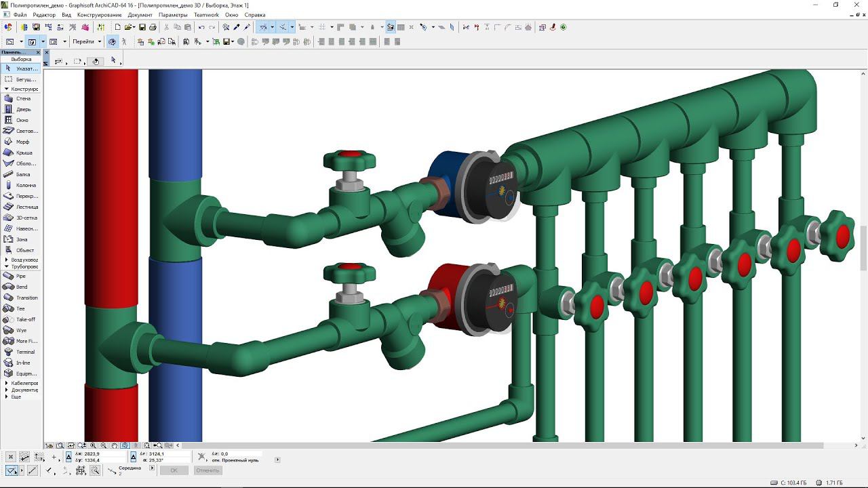Pick the Крыша (Roof) tool
This screenshot has width=868, height=488.
(x=20, y=152)
